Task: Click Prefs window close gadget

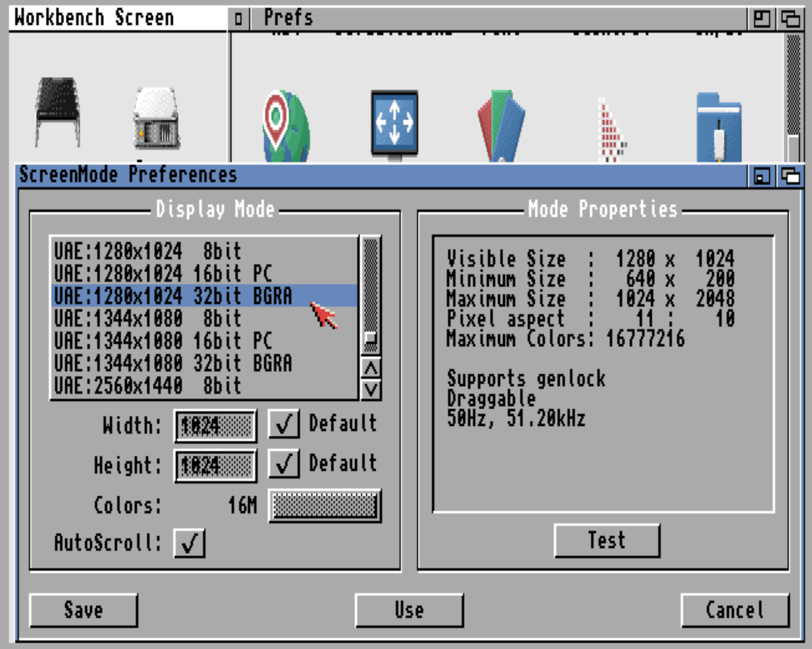Action: click(x=238, y=18)
